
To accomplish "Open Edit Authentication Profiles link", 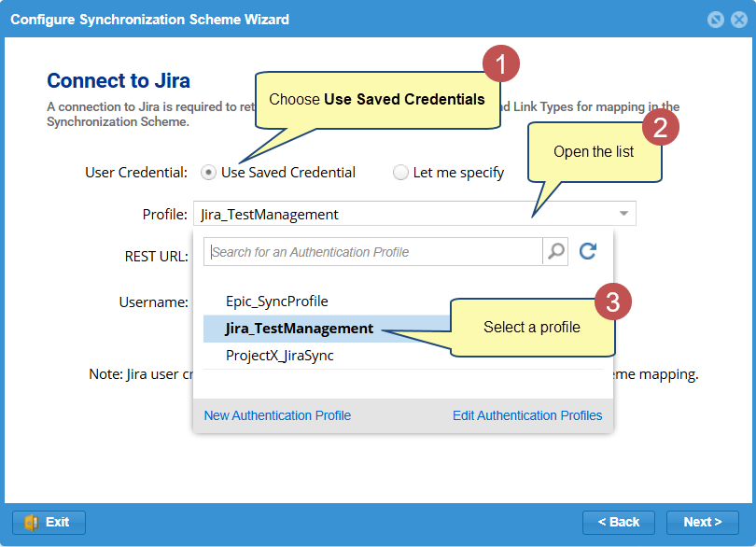I will point(527,415).
